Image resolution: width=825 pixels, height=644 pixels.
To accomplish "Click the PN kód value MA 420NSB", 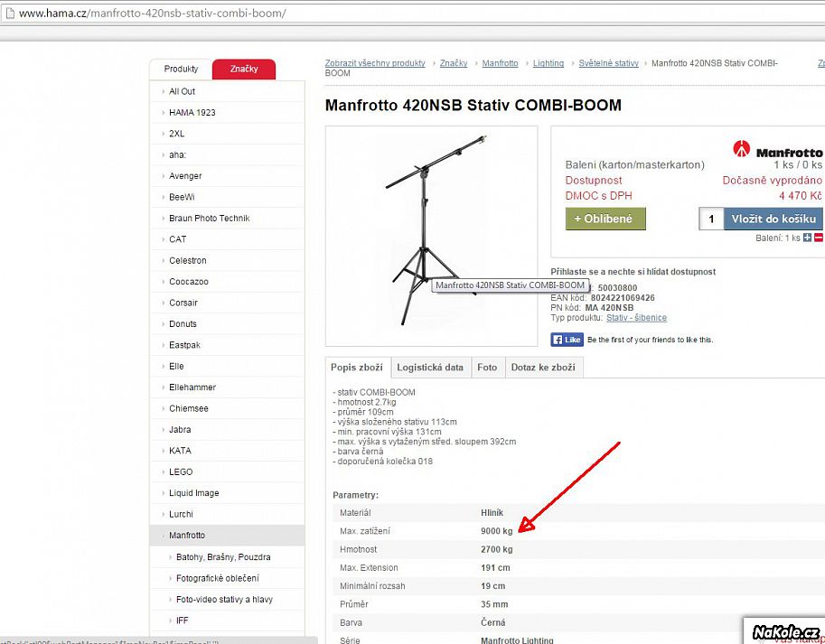I will tap(609, 308).
